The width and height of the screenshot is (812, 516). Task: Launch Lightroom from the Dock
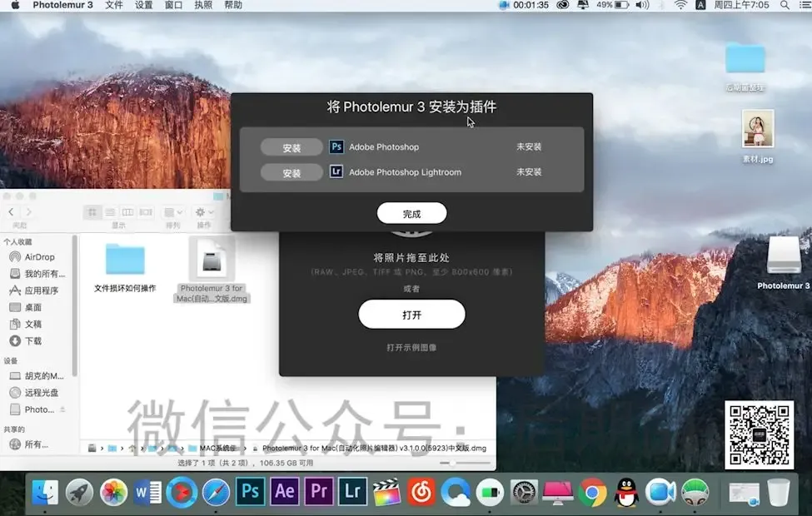coord(352,492)
